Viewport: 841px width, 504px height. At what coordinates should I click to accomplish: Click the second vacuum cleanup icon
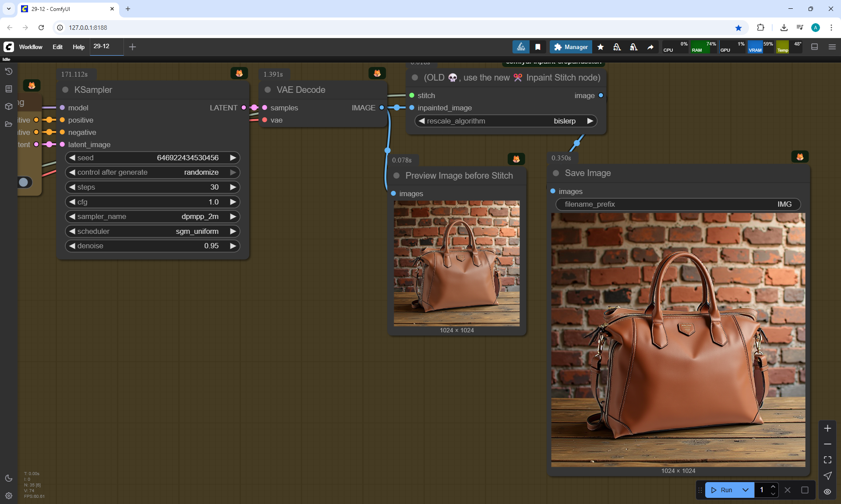pos(634,47)
